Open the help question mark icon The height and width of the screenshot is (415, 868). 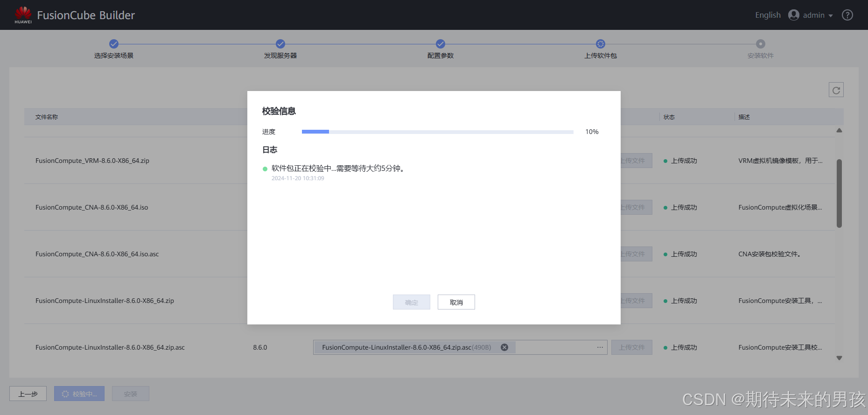(x=847, y=15)
